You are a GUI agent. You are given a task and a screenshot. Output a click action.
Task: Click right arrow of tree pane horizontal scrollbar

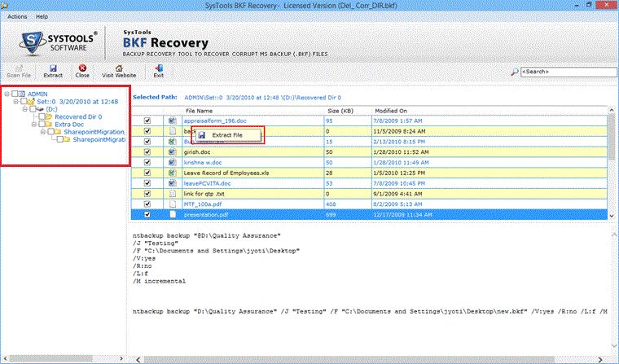pyautogui.click(x=121, y=358)
